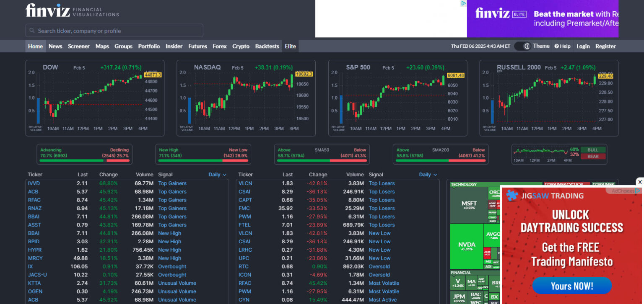Click the Help question mark icon
Viewport: 644px width, 304px height.
pos(556,46)
